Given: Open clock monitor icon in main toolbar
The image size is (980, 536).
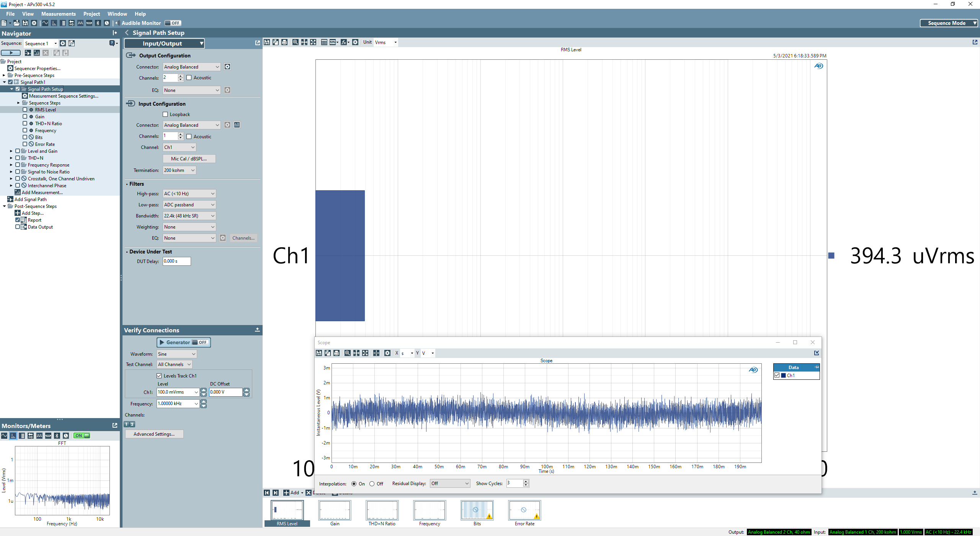Looking at the screenshot, I should [x=107, y=23].
